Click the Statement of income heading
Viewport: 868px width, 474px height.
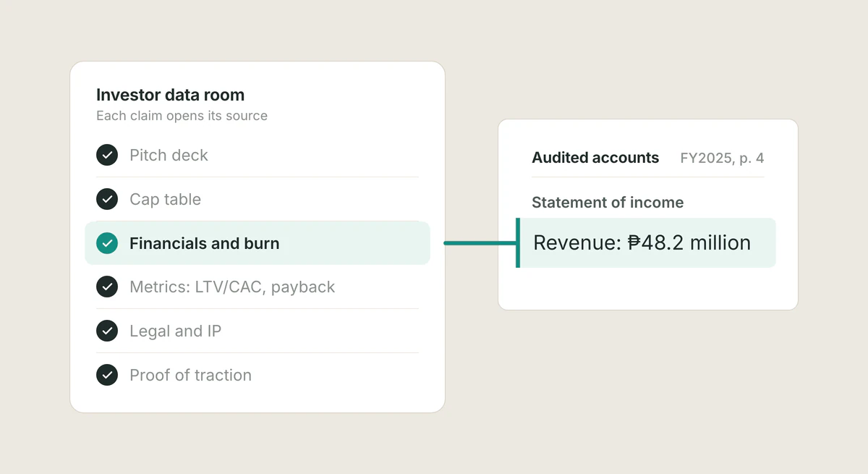pos(608,203)
